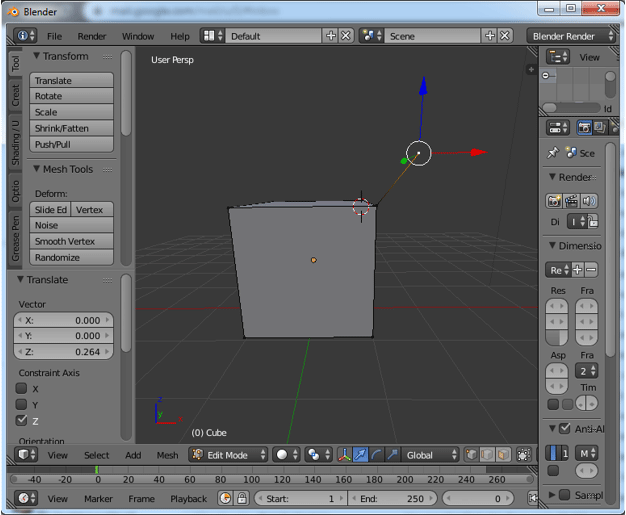Click the add screen layout plus icon
The width and height of the screenshot is (626, 515).
[331, 36]
